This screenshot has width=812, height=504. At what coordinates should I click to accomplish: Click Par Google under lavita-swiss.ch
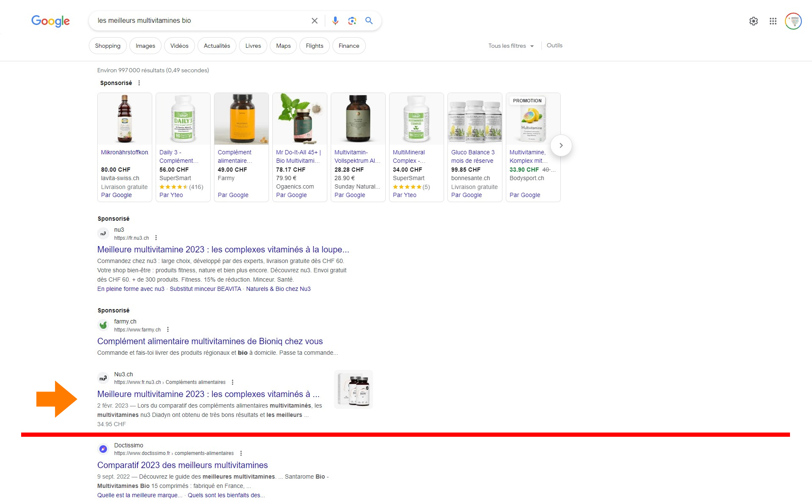[x=116, y=195]
